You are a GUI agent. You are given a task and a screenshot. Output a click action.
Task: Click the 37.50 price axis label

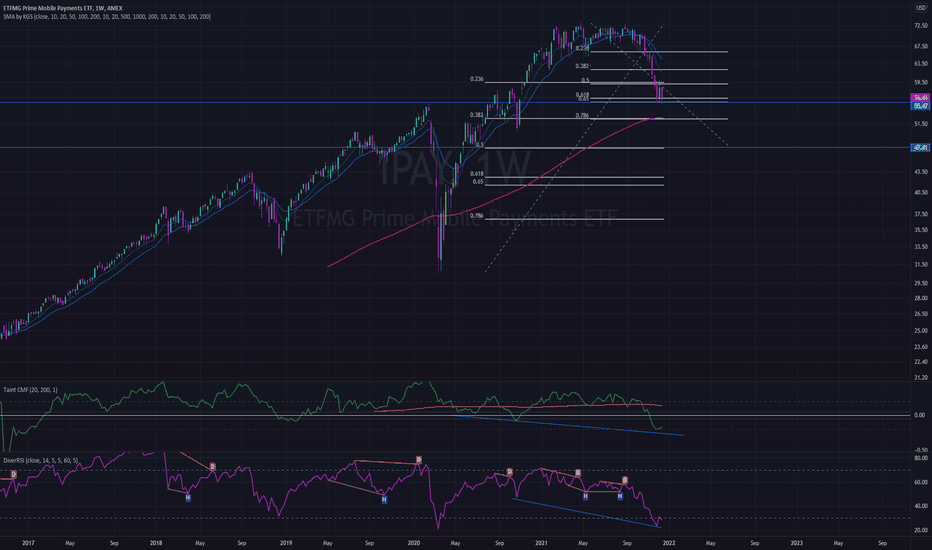pos(921,214)
